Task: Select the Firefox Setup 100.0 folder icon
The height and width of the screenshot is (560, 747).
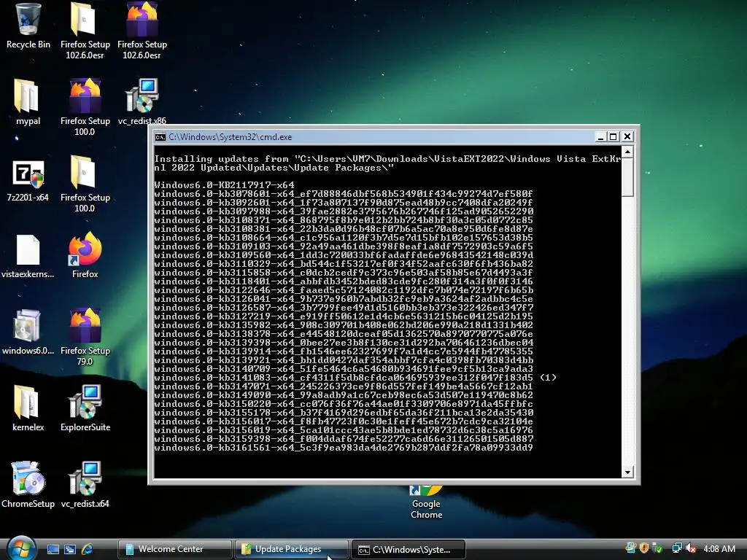Action: click(85, 184)
